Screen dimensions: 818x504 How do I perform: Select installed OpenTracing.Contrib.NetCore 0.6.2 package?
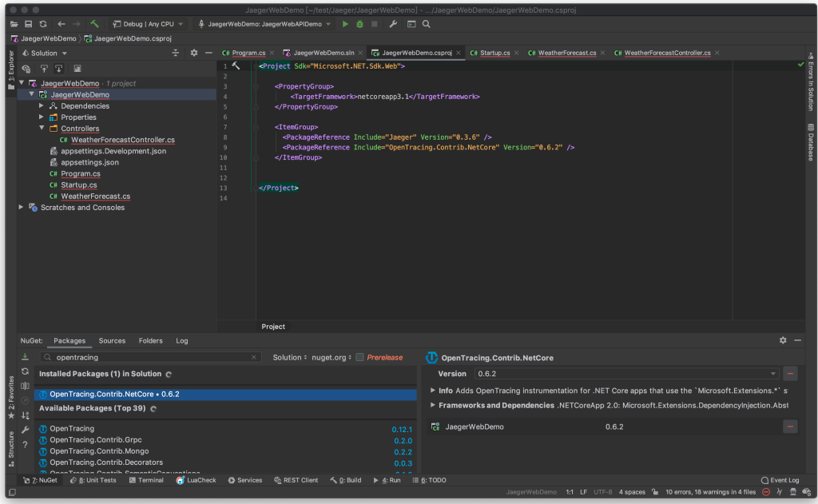click(x=225, y=394)
